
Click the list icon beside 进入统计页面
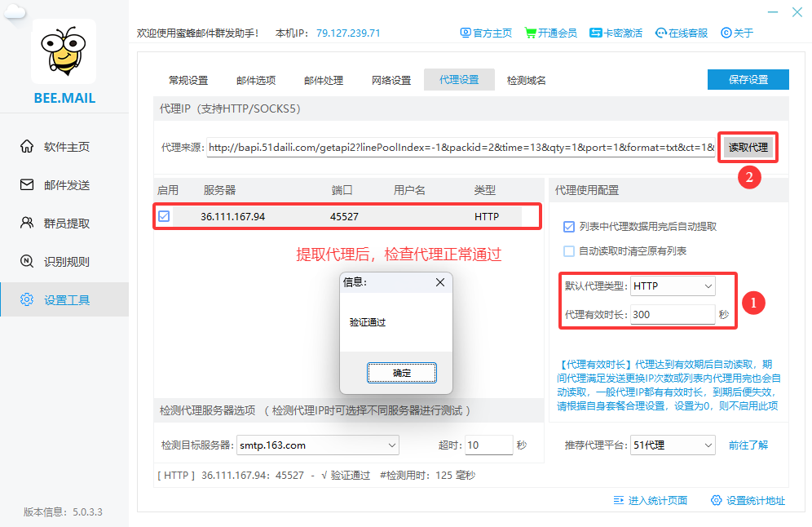pos(618,500)
